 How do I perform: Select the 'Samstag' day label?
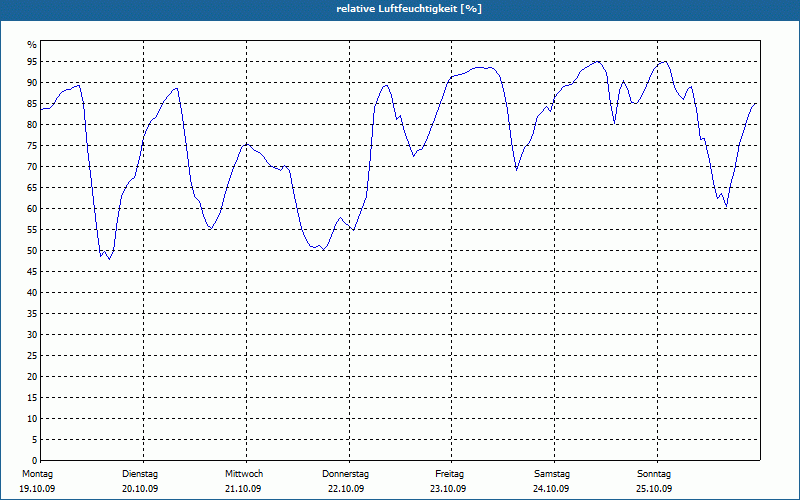pyautogui.click(x=552, y=474)
